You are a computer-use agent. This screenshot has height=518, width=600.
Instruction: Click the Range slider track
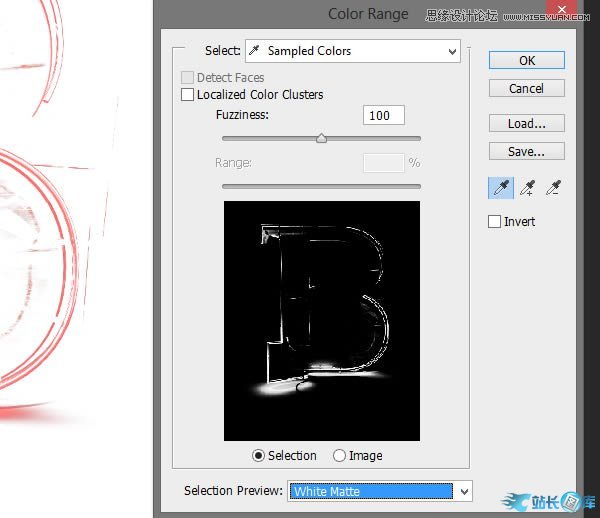[x=321, y=185]
